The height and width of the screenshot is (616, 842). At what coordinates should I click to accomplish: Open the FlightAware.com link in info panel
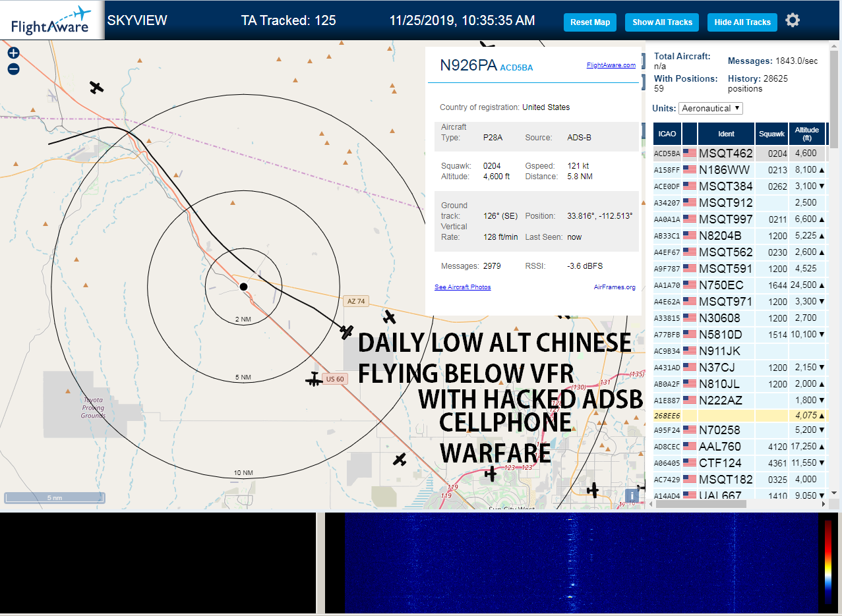click(611, 65)
